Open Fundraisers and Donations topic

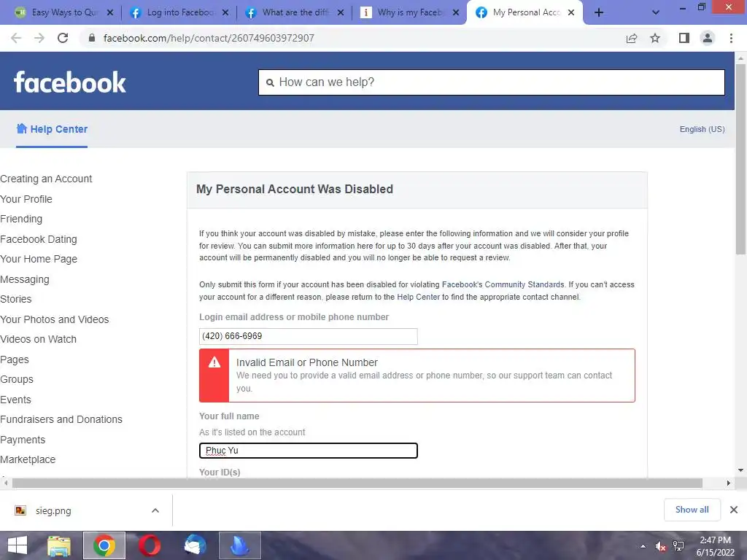[61, 419]
